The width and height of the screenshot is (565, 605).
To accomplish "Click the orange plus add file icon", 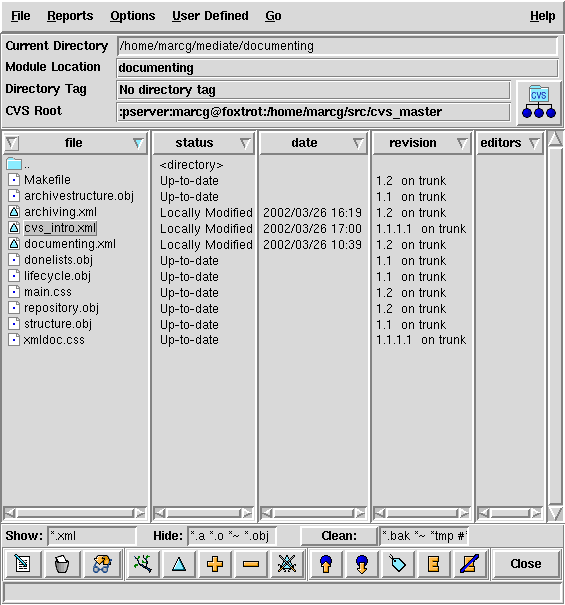I will click(215, 564).
